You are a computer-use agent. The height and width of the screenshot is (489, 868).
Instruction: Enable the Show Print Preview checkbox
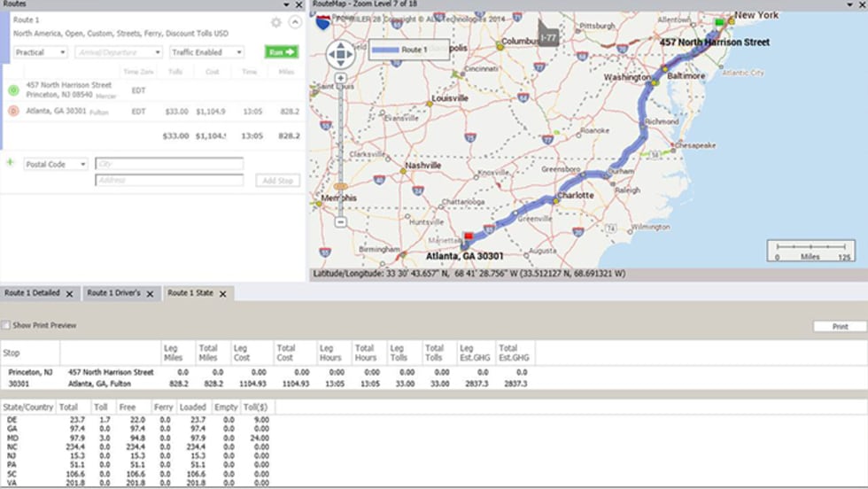(x=6, y=325)
